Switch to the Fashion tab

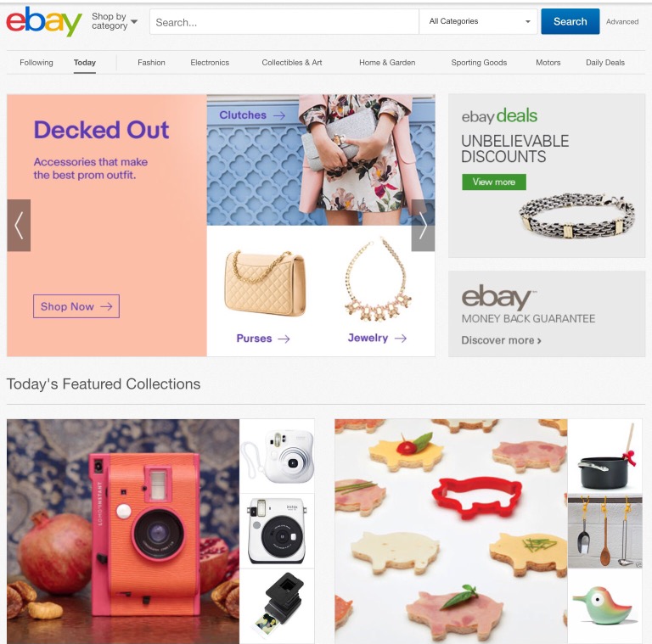tap(151, 62)
